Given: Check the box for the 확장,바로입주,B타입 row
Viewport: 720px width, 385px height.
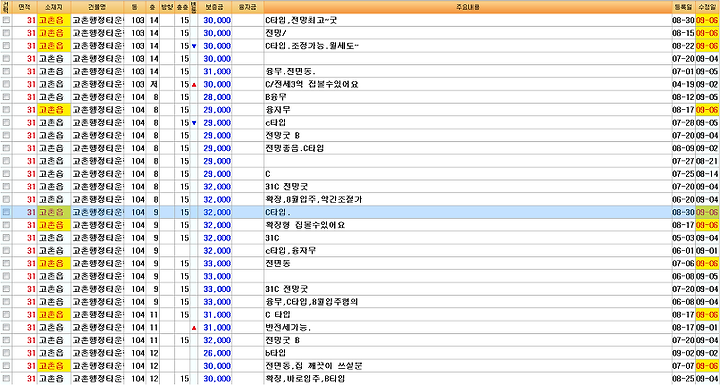Looking at the screenshot, I should coord(6,379).
